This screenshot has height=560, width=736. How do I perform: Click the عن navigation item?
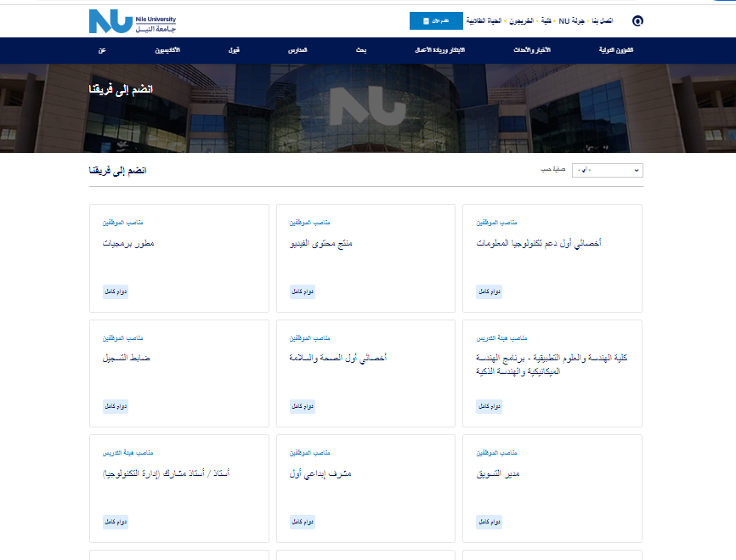pyautogui.click(x=102, y=51)
